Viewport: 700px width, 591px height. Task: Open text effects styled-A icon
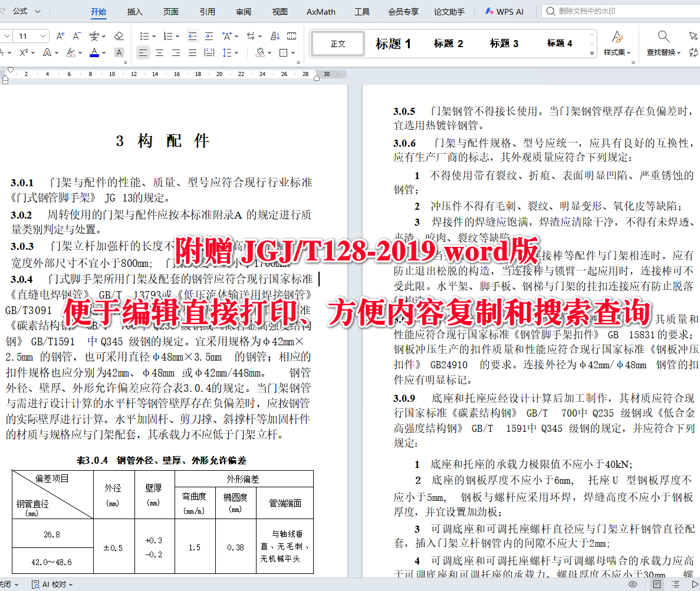click(47, 52)
